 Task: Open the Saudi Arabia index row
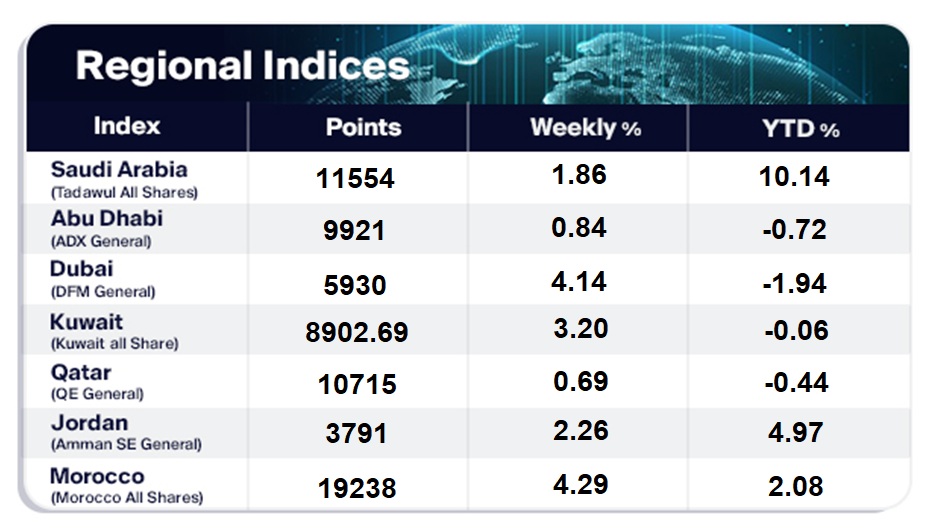click(120, 178)
